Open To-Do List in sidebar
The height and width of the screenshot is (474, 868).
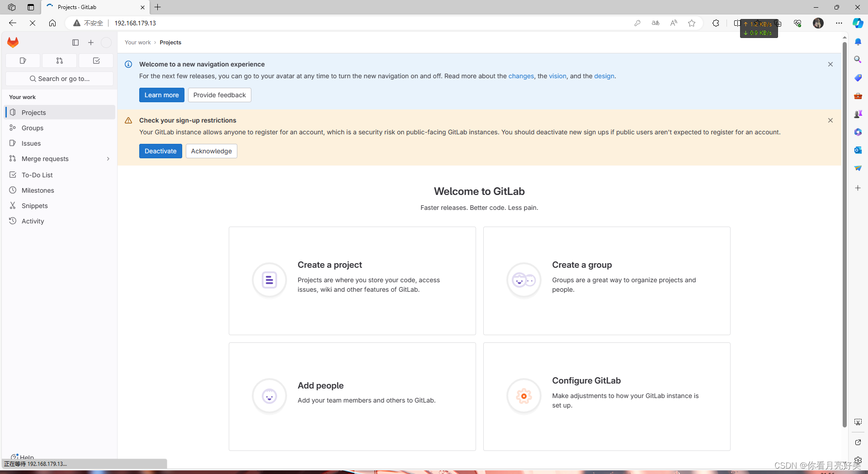click(60, 175)
